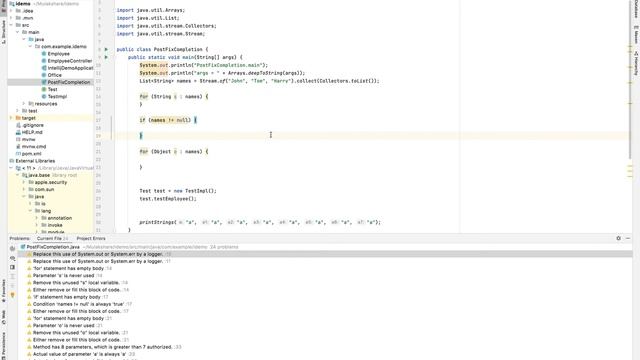Viewport: 640px width, 360px height.
Task: Switch to the Problems tab
Action: coord(20,238)
